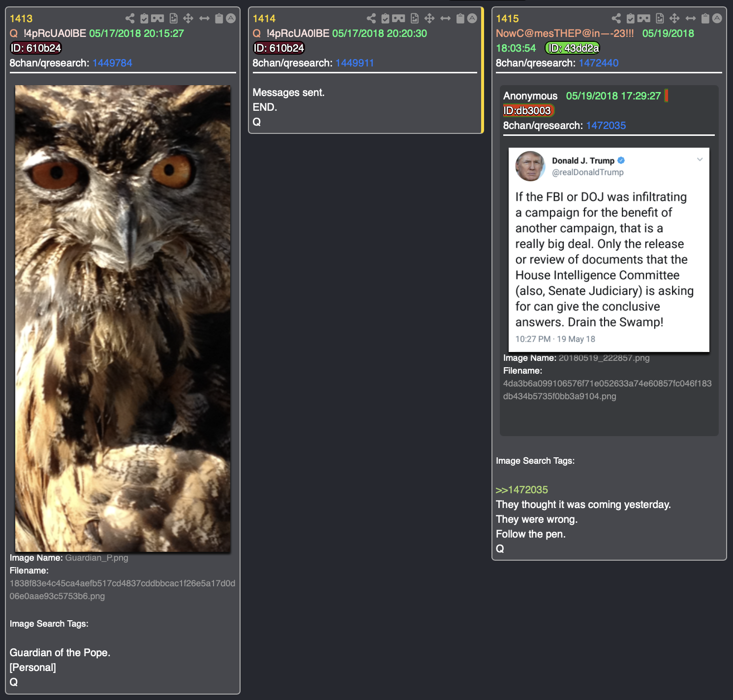This screenshot has height=700, width=733.
Task: Open VR goggles view for post 1414
Action: pyautogui.click(x=399, y=19)
